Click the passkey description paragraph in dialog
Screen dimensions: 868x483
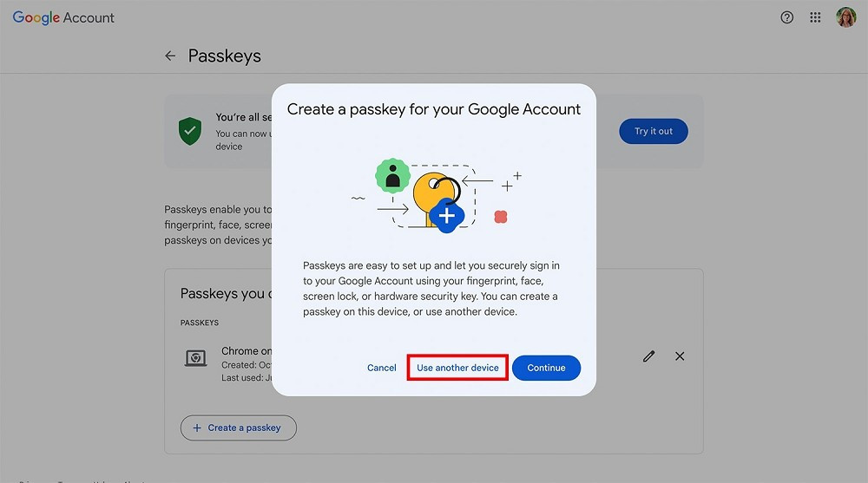pos(433,288)
